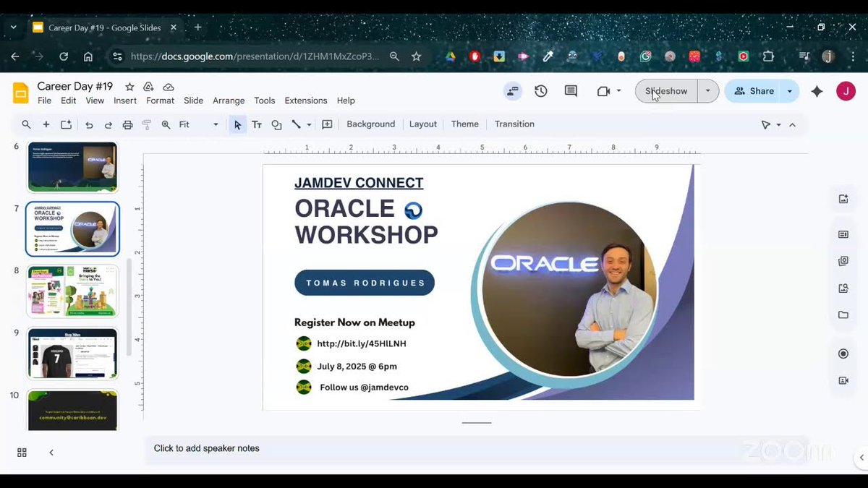Select the Text box tool
The width and height of the screenshot is (868, 488).
(257, 124)
